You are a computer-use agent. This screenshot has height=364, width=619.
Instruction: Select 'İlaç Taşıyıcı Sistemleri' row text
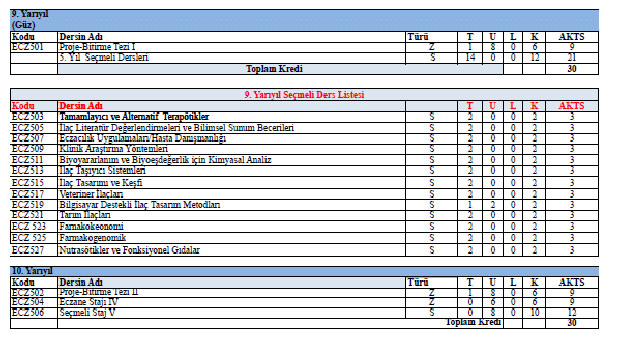(102, 171)
